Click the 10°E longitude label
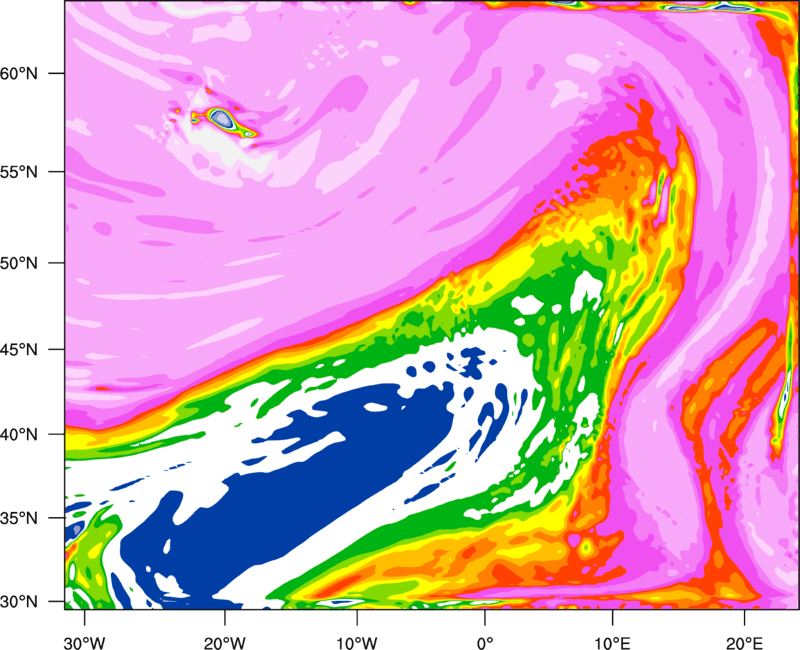This screenshot has height=650, width=800. point(612,643)
